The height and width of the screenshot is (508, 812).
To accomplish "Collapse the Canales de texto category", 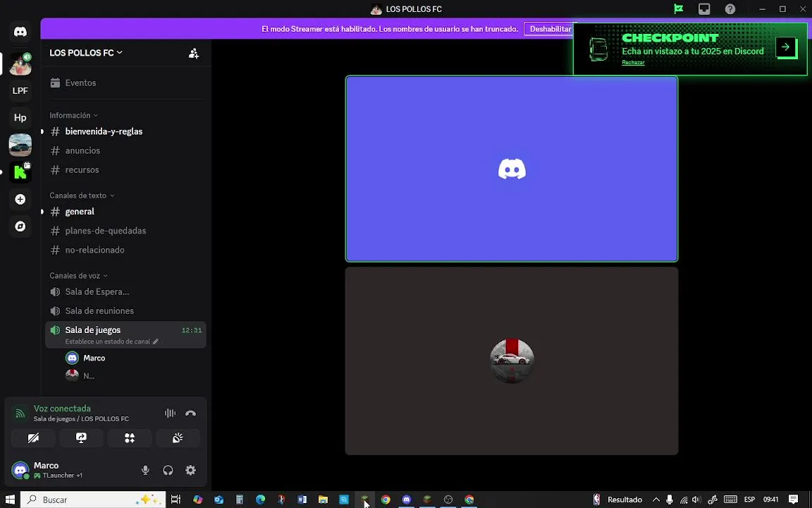I will coord(82,195).
